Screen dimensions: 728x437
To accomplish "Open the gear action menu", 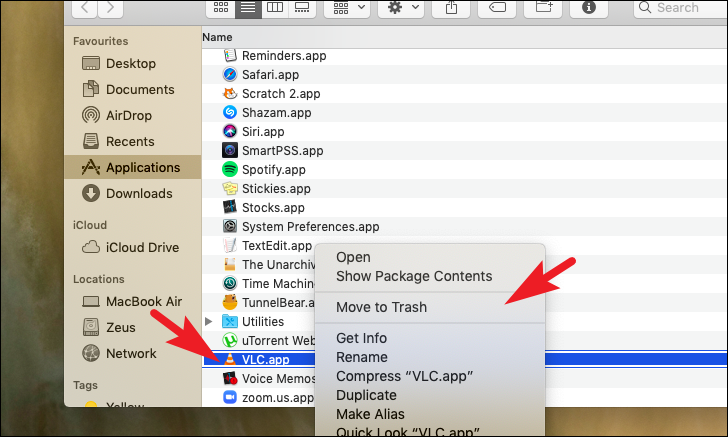I will point(401,8).
